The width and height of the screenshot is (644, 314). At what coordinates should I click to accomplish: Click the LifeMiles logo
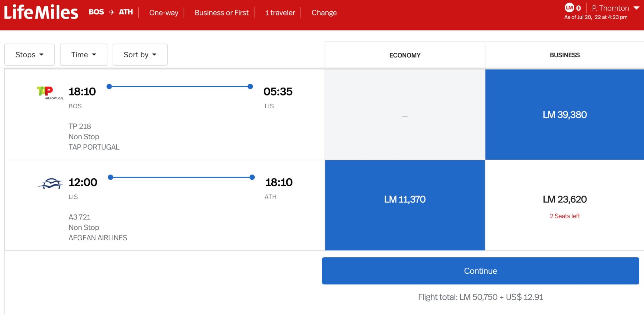pos(40,12)
